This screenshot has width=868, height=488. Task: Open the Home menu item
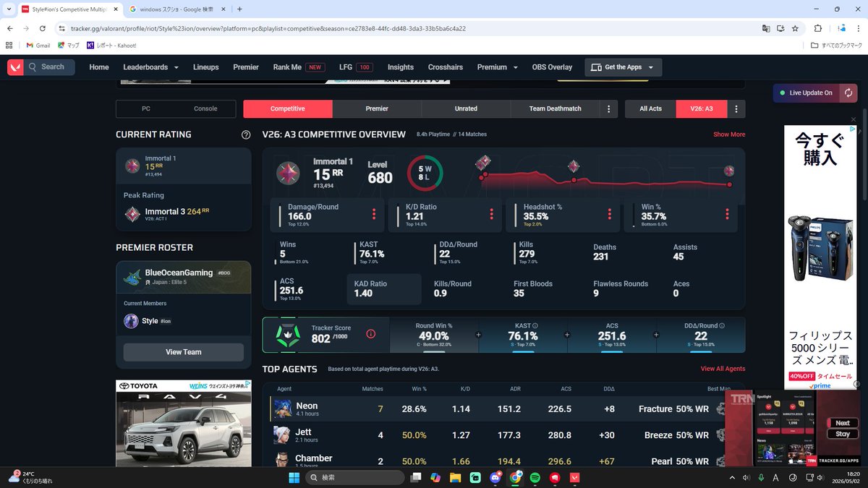pyautogui.click(x=99, y=67)
